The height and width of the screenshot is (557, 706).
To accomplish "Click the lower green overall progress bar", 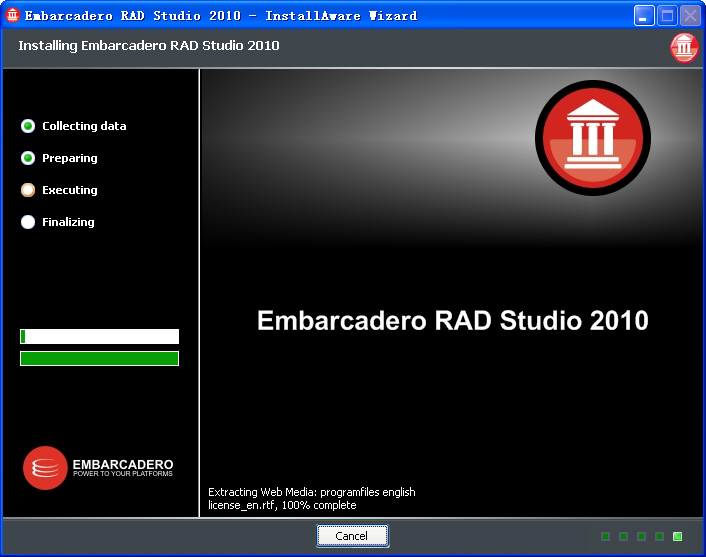I will pyautogui.click(x=100, y=358).
